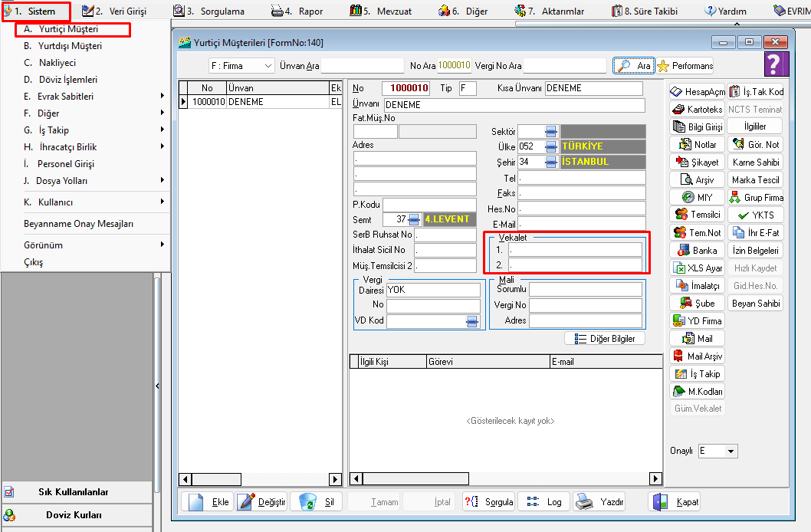Open Kartoteks from the right panel
Screen dimensions: 811x532
tap(697, 110)
